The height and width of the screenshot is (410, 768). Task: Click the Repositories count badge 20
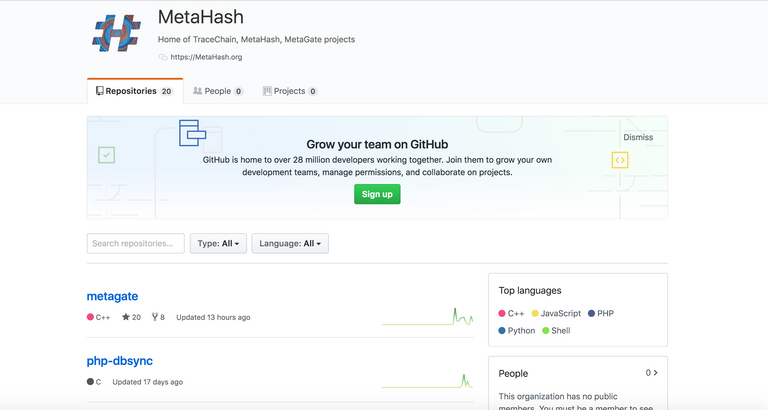pos(166,91)
